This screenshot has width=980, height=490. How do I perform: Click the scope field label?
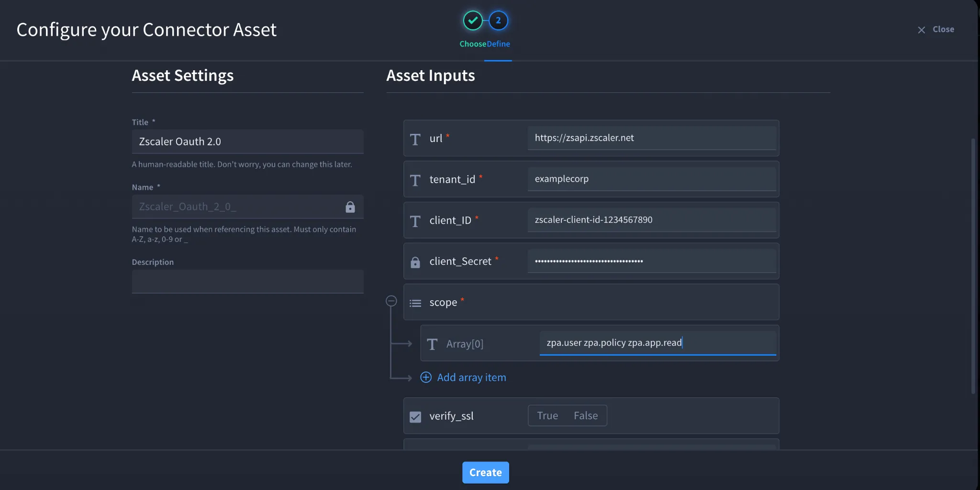(443, 303)
